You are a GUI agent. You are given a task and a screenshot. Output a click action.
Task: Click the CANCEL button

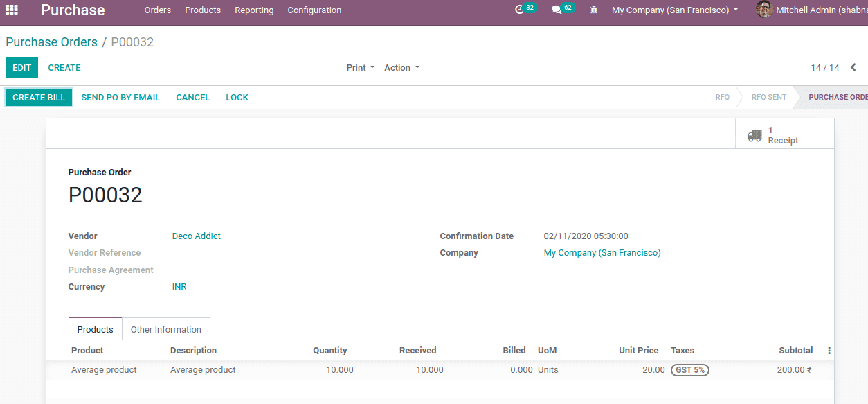pos(193,98)
